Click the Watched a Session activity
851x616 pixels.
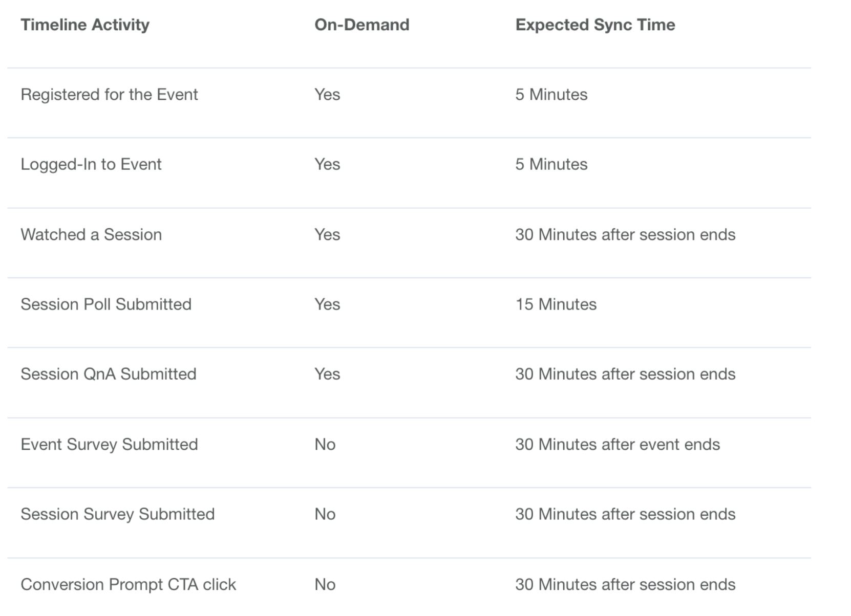(91, 234)
